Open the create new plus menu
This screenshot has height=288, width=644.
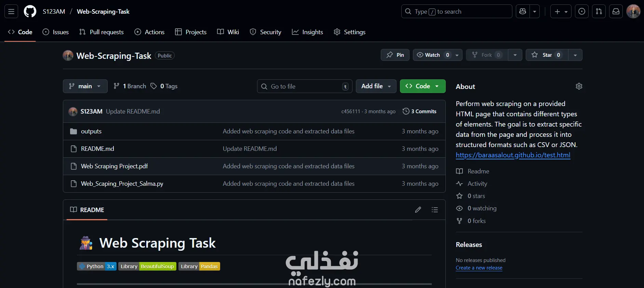[561, 12]
